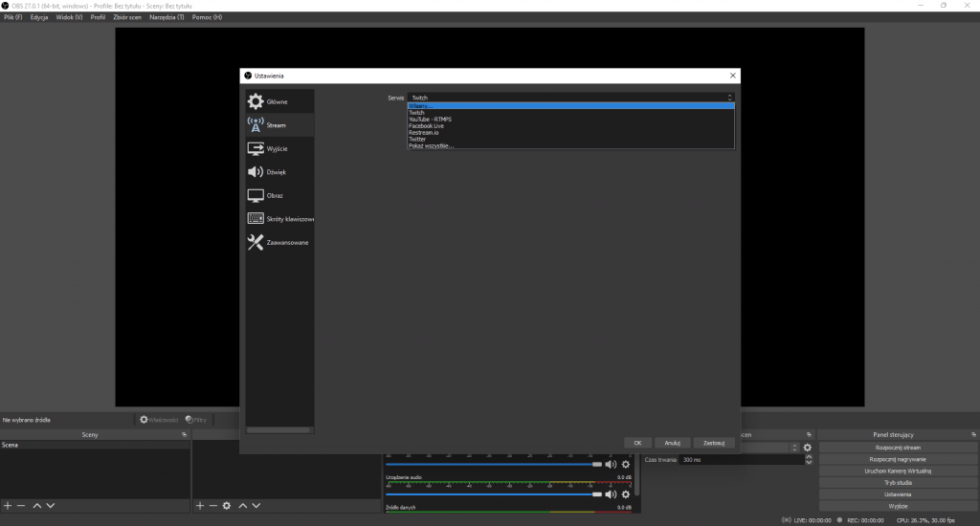This screenshot has width=980, height=526.
Task: Select Własny... option in the service list
Action: [x=419, y=106]
